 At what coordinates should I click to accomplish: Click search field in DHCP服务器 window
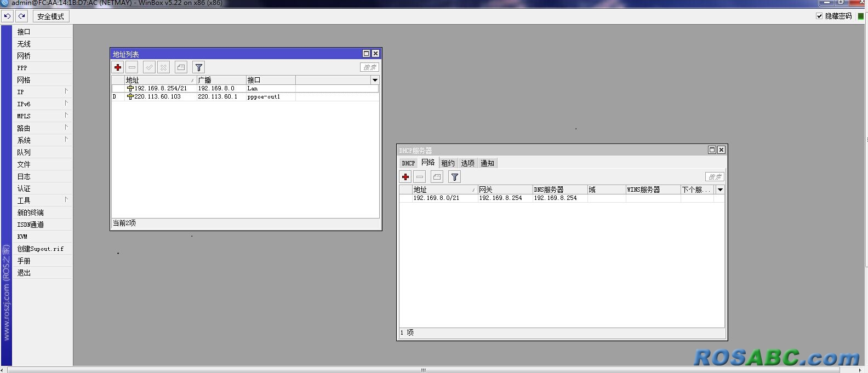(715, 177)
